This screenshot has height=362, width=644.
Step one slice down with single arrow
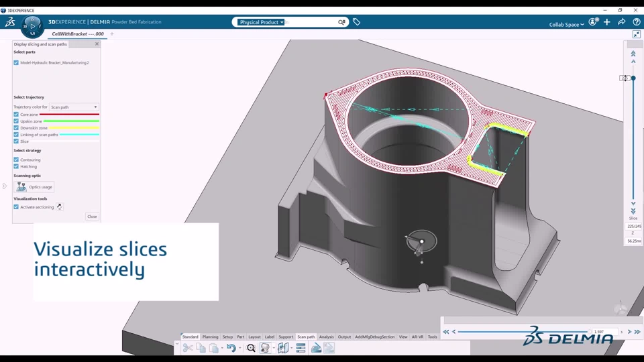point(633,204)
